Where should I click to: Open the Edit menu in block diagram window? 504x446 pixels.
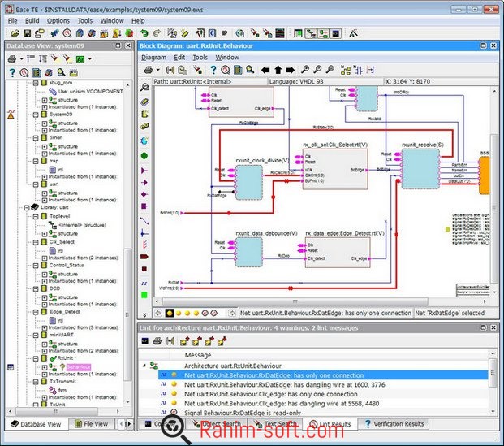tap(179, 58)
